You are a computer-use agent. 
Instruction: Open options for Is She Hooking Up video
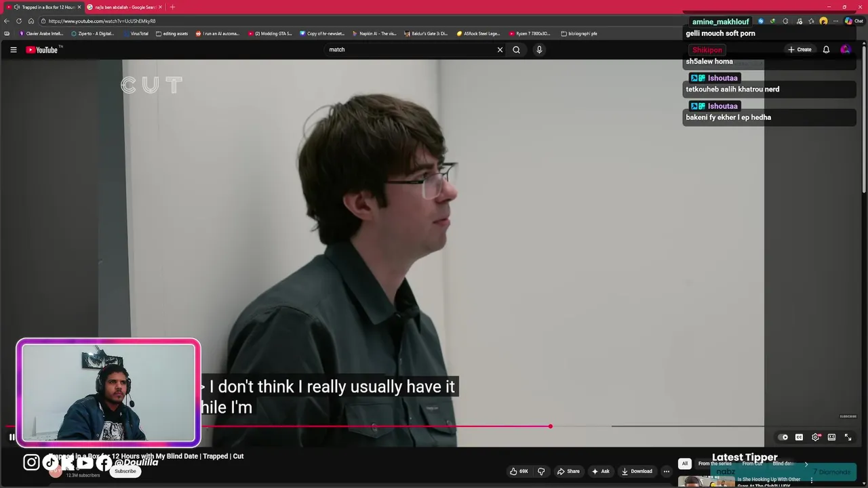point(811,481)
